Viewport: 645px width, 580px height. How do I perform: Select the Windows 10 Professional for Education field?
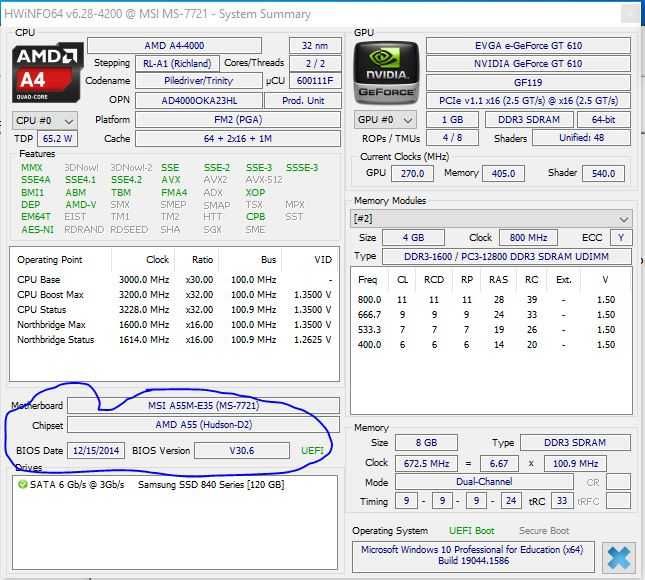click(x=473, y=555)
